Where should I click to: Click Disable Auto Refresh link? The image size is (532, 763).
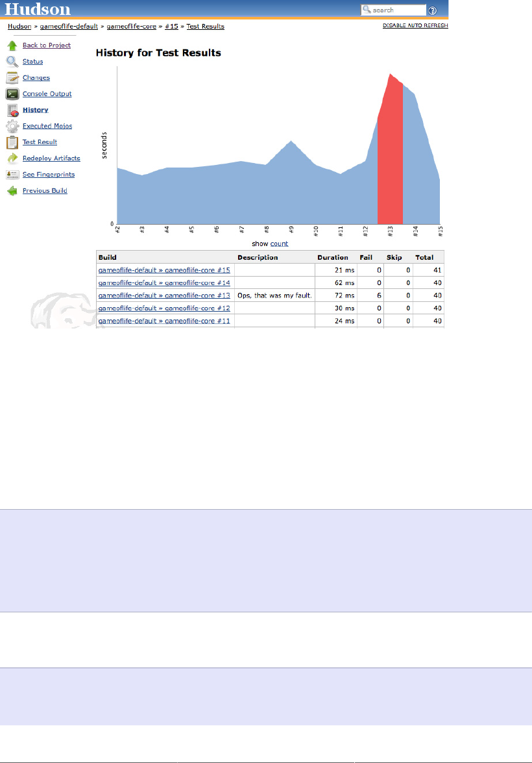coord(415,25)
